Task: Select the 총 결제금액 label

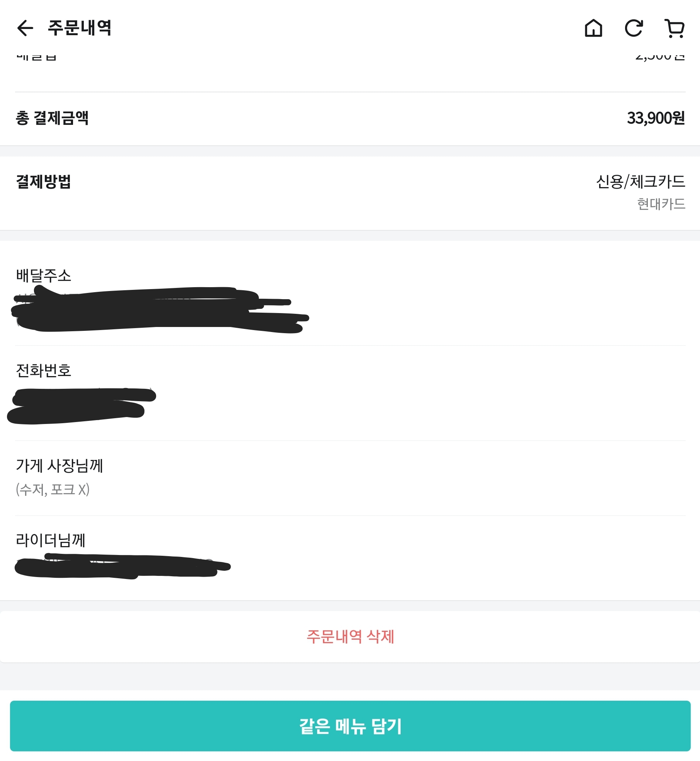Action: coord(52,118)
